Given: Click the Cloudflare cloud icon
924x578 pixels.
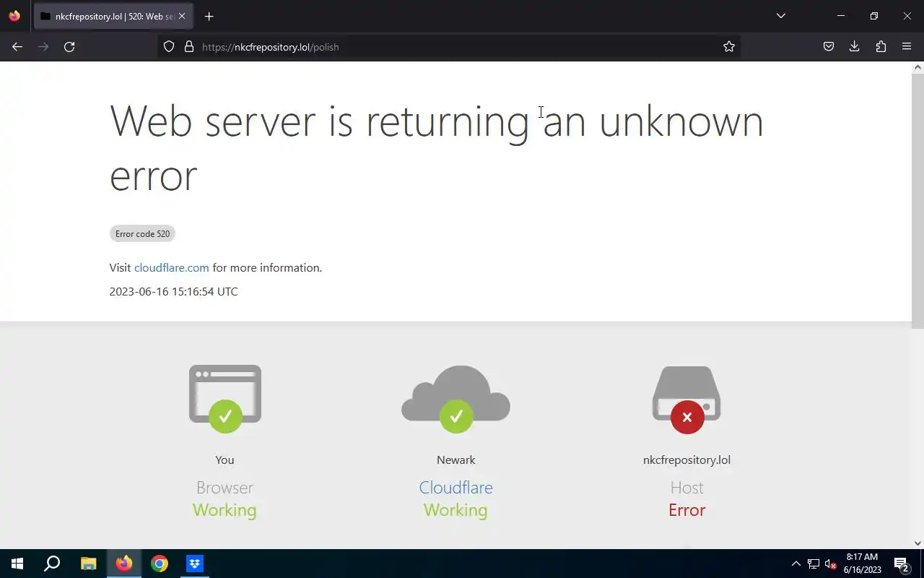Looking at the screenshot, I should [x=456, y=399].
